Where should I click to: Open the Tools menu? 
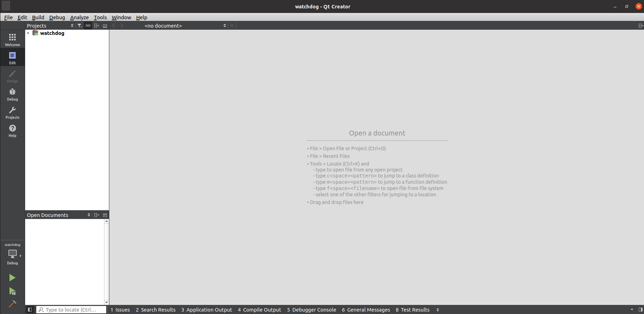pyautogui.click(x=100, y=17)
